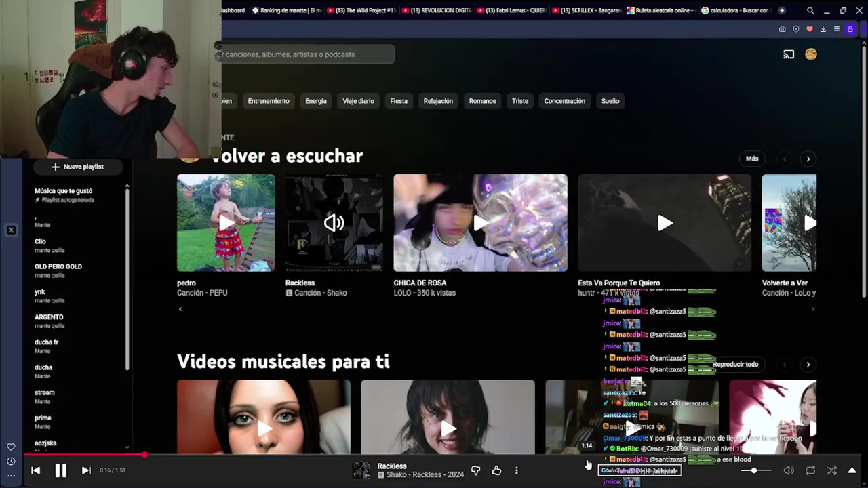Like the song Rackless

click(496, 470)
